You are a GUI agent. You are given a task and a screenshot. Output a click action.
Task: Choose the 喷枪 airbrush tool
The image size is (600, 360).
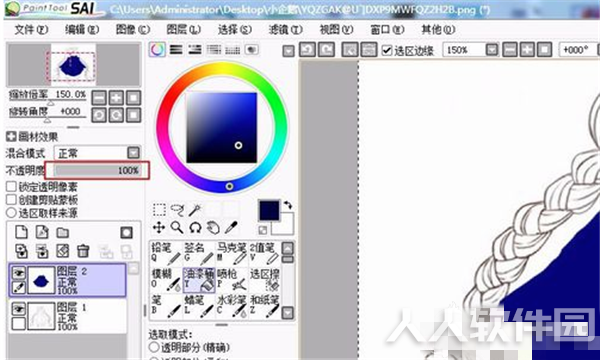click(x=232, y=280)
